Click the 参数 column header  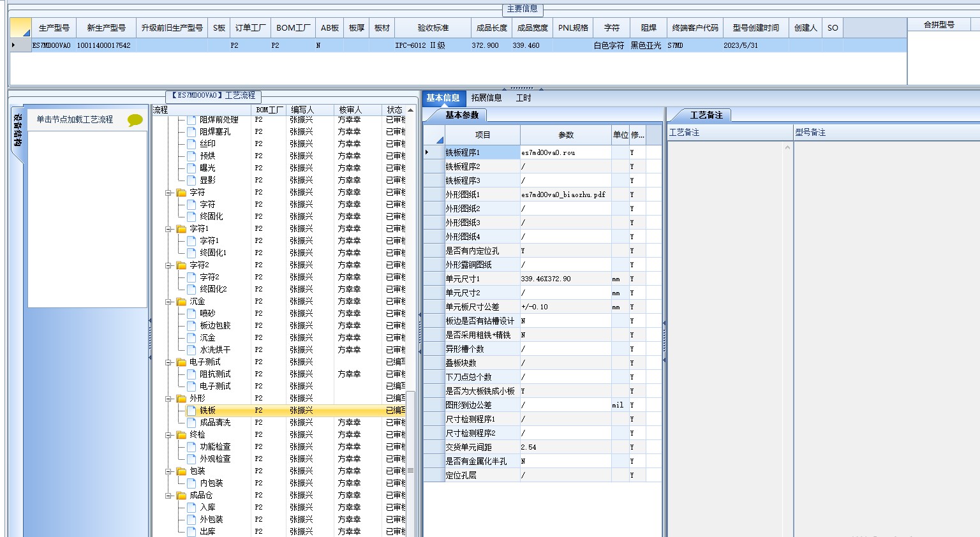click(x=566, y=135)
